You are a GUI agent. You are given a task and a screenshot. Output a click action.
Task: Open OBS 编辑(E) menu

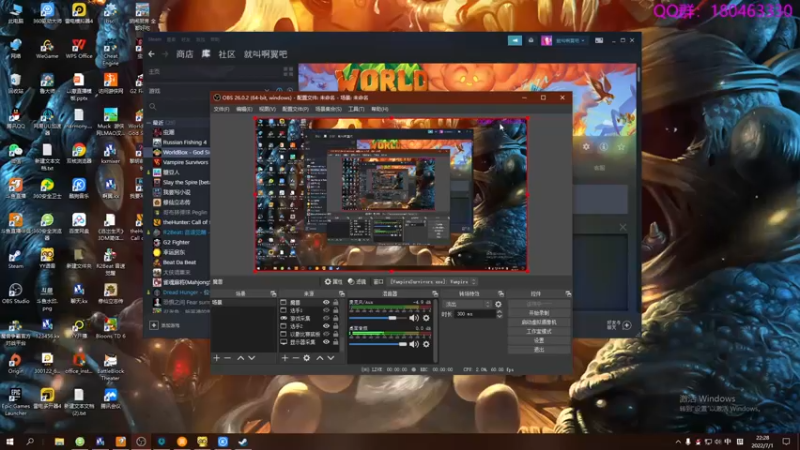tap(244, 109)
